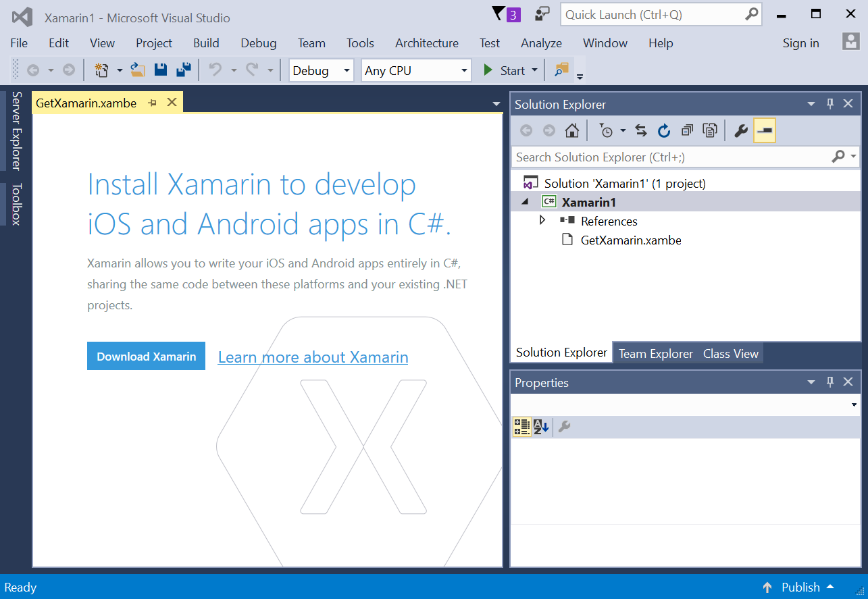
Task: Toggle auto-hide pin on Properties panel
Action: [831, 382]
